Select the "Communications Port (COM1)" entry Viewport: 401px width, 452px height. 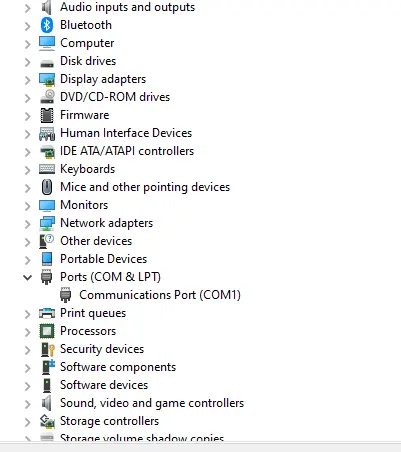point(160,295)
